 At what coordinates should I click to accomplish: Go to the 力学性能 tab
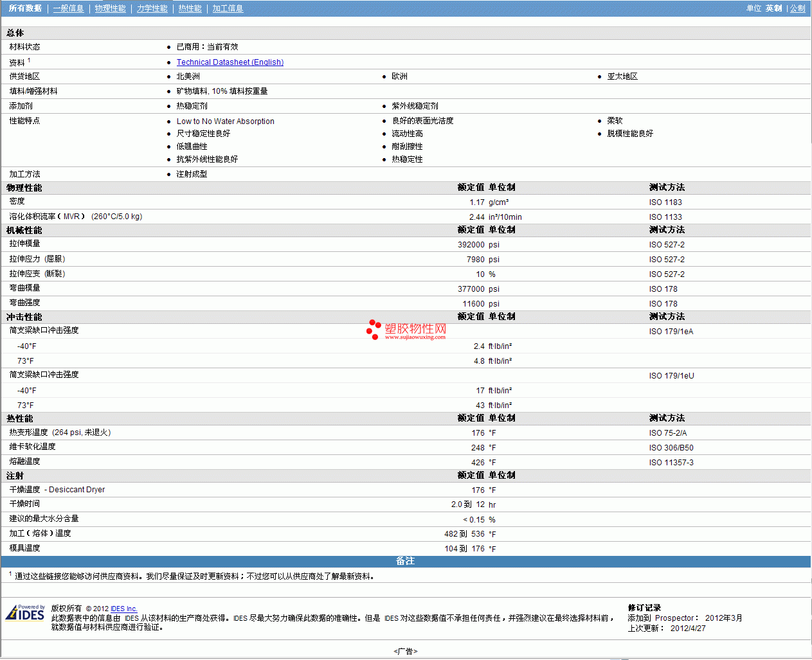152,8
